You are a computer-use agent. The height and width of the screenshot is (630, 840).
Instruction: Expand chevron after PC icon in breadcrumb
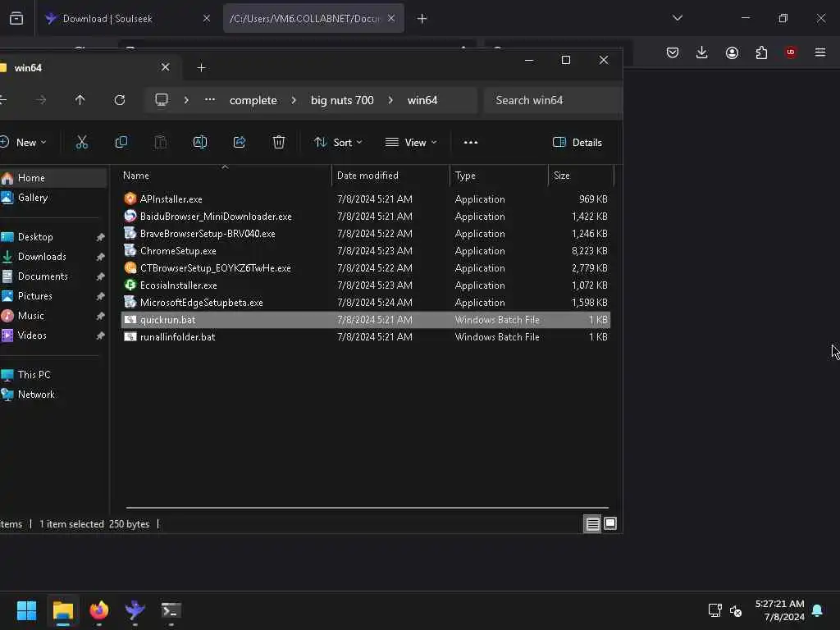186,100
